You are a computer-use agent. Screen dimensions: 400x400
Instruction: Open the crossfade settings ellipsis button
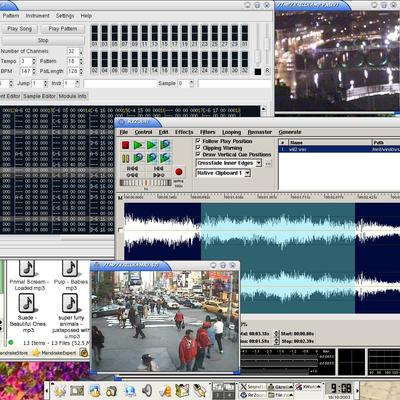pyautogui.click(x=268, y=163)
